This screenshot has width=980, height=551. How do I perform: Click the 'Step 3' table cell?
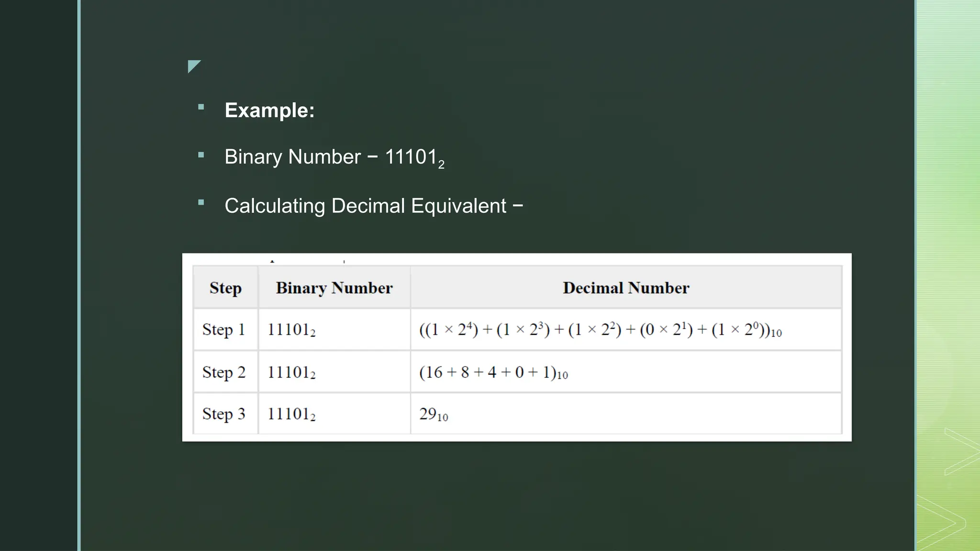(x=225, y=414)
